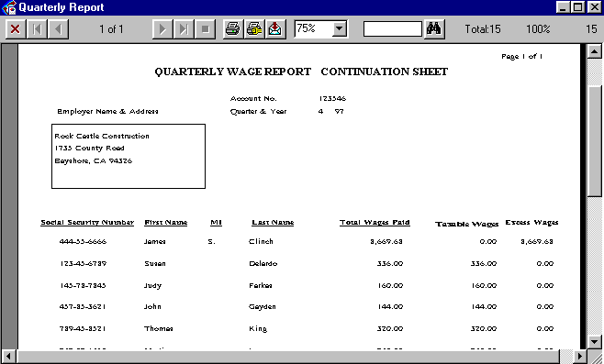The width and height of the screenshot is (604, 364).
Task: Maximize the Quarterly Report window
Action: coord(578,7)
